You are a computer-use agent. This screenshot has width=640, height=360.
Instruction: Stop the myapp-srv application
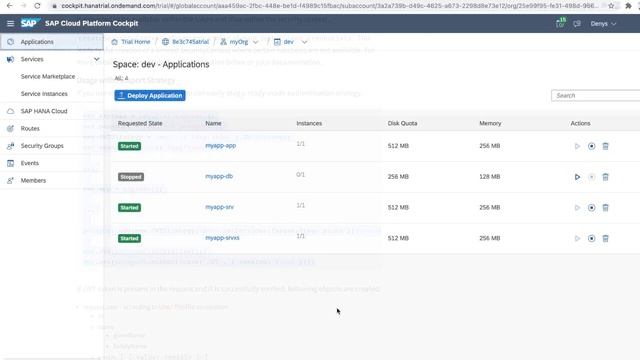coord(591,208)
